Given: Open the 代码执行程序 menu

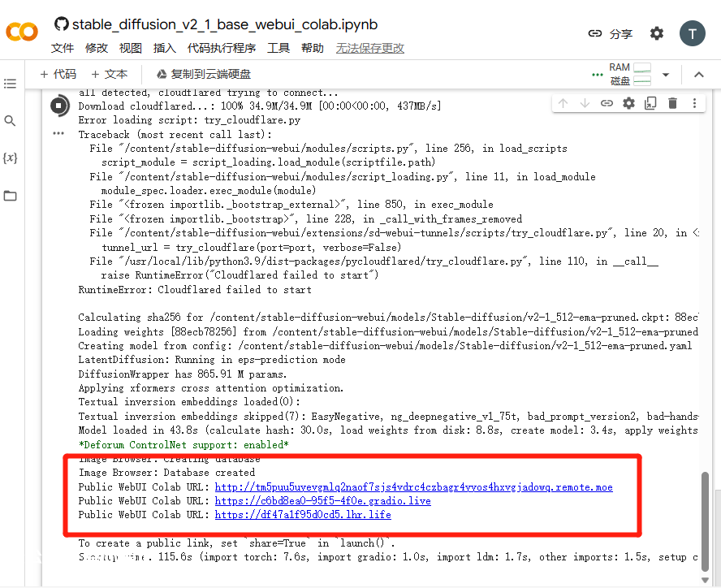Looking at the screenshot, I should point(222,48).
